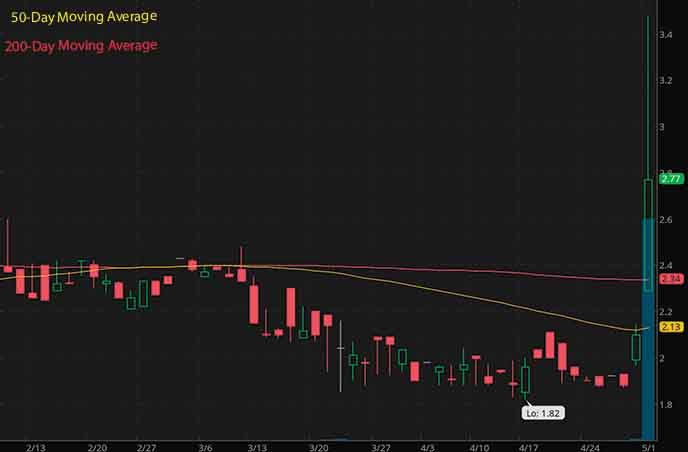Click the 2/13 date label on time axis
This screenshot has height=452, width=688.
36,448
